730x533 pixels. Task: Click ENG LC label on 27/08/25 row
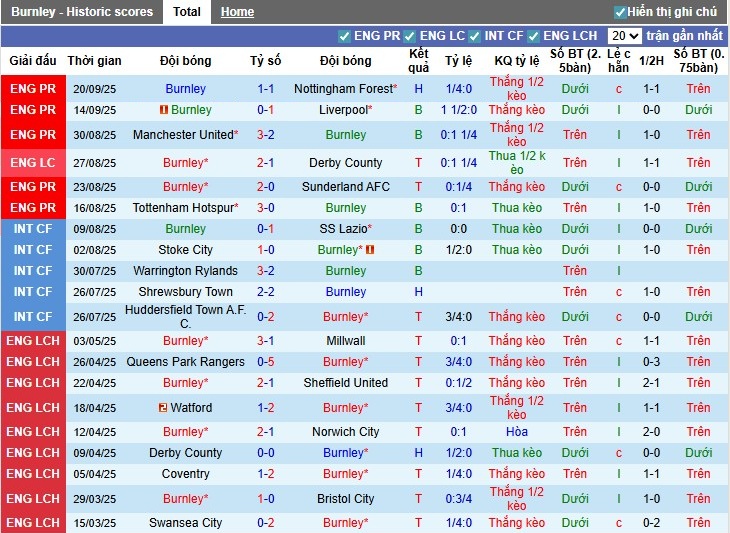tap(33, 163)
